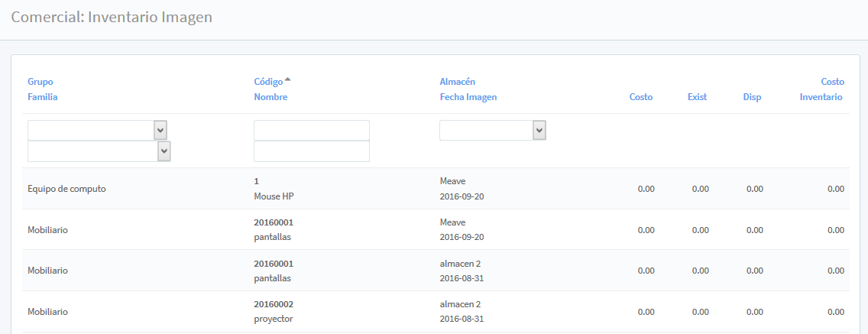The height and width of the screenshot is (334, 868).
Task: Click the Código filter input field
Action: click(x=311, y=131)
